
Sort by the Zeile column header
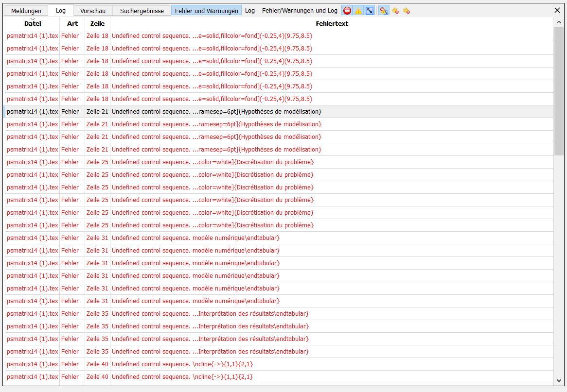pyautogui.click(x=97, y=23)
